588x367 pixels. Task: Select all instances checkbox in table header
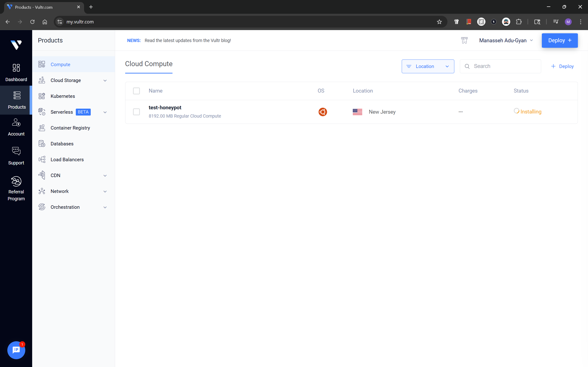136,91
